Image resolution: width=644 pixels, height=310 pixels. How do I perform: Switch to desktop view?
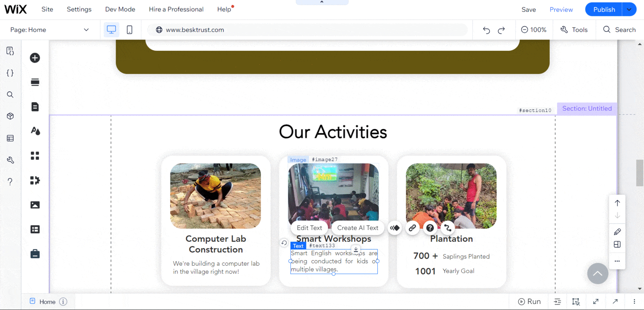pyautogui.click(x=111, y=30)
